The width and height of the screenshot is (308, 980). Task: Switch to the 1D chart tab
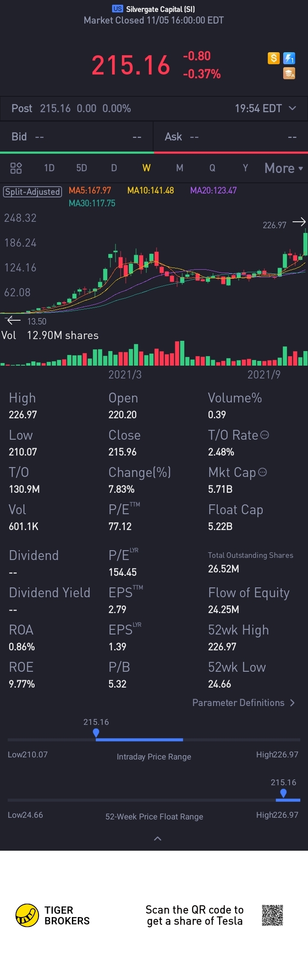pos(49,168)
